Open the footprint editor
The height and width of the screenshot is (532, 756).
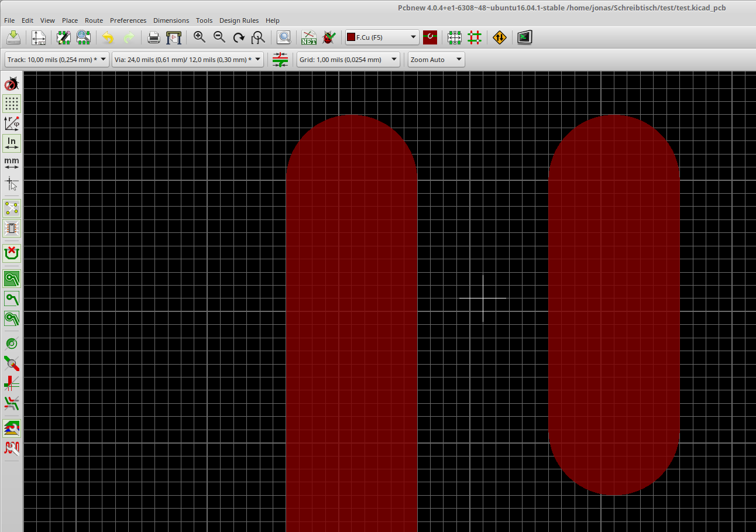[x=64, y=38]
